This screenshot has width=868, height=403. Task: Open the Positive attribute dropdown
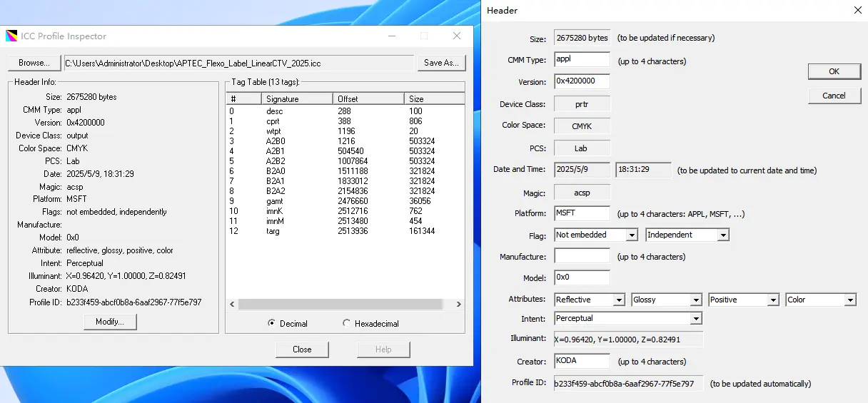[744, 300]
